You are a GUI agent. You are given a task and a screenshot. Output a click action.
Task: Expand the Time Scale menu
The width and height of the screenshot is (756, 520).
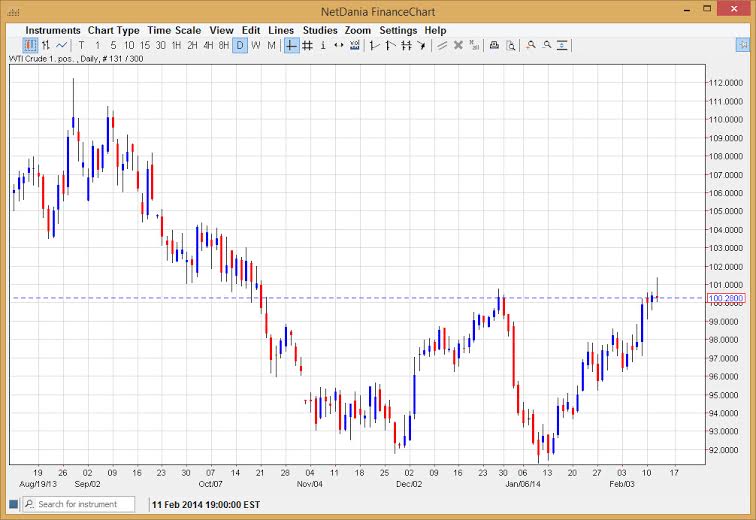tap(174, 30)
